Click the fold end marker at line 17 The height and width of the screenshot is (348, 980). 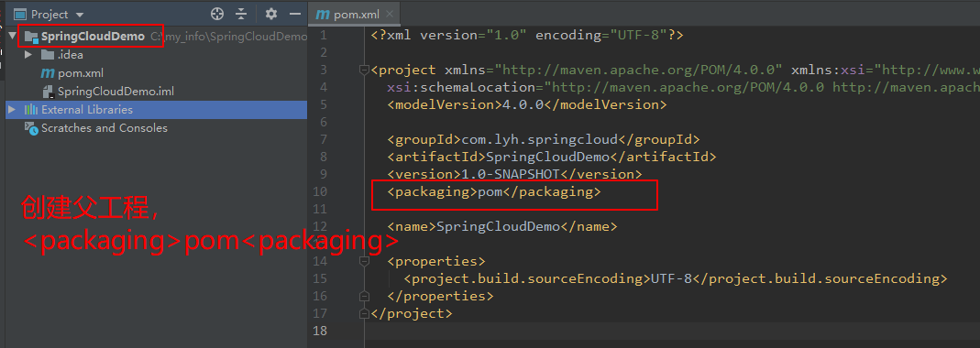tap(364, 313)
